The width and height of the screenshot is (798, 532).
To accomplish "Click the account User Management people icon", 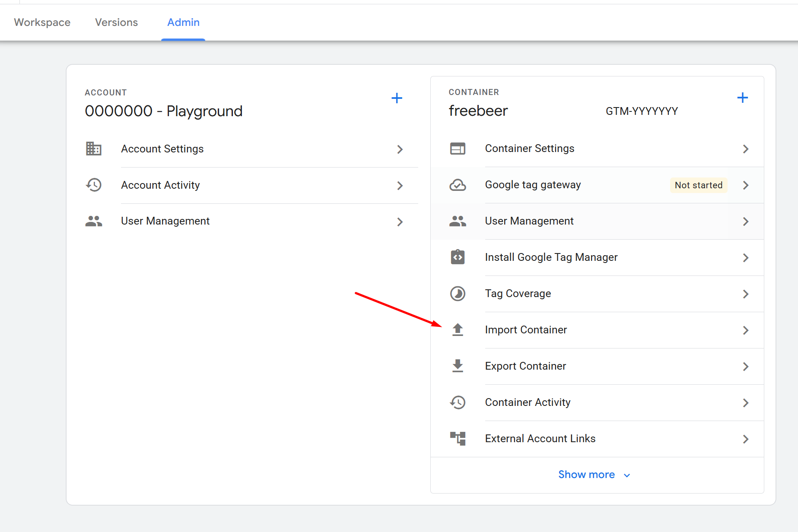I will (x=93, y=221).
